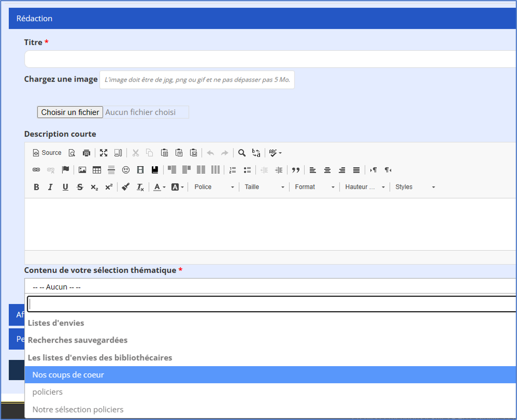The image size is (517, 420).
Task: Set right-to-left text direction
Action: [x=388, y=170]
